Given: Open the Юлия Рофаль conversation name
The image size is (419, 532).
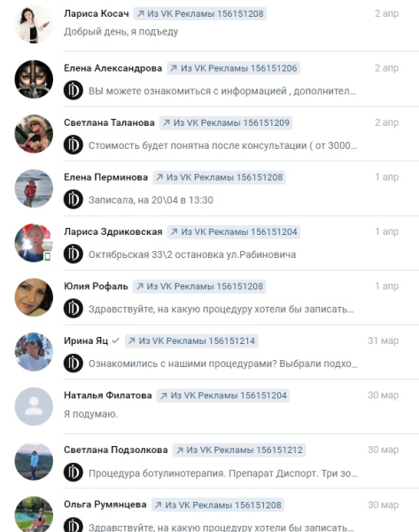Looking at the screenshot, I should (96, 286).
